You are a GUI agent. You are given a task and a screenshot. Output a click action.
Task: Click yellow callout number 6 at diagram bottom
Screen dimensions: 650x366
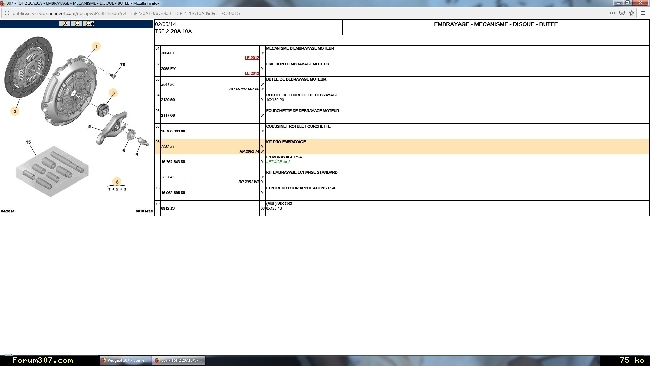[117, 182]
